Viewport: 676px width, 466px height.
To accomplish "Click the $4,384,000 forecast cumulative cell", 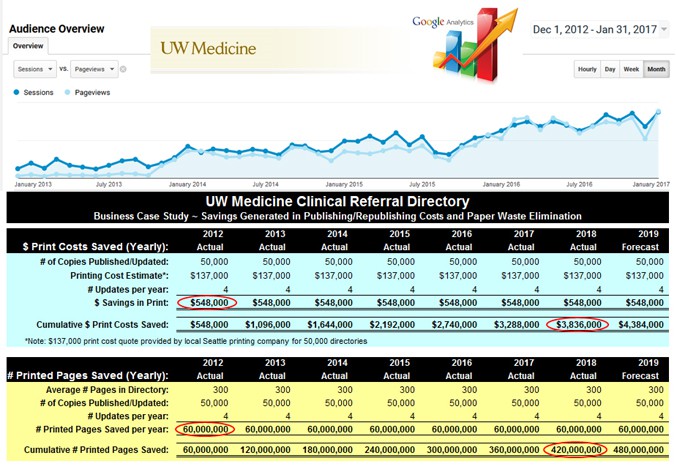I will point(641,325).
